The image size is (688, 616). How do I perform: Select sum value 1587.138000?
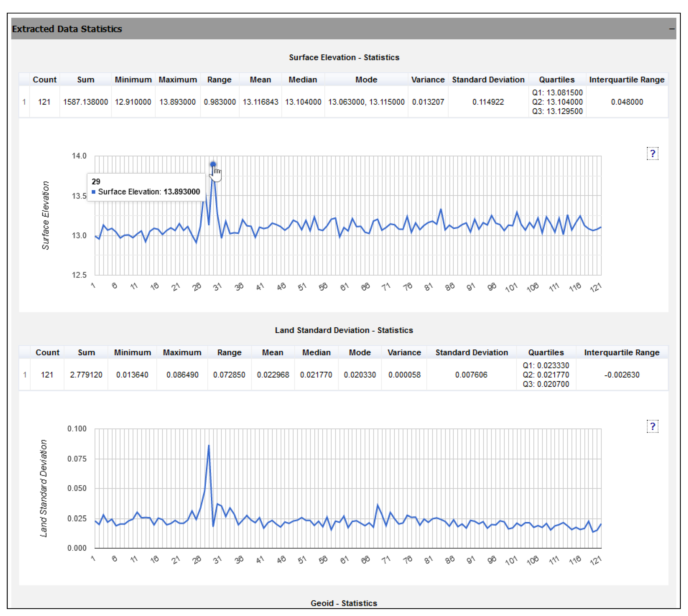point(86,102)
